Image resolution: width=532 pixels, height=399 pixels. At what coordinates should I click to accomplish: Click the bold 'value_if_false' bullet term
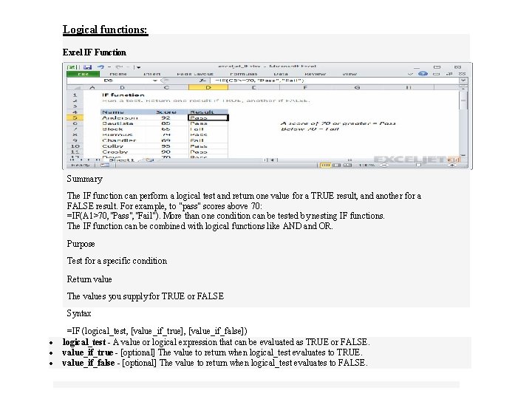point(88,363)
